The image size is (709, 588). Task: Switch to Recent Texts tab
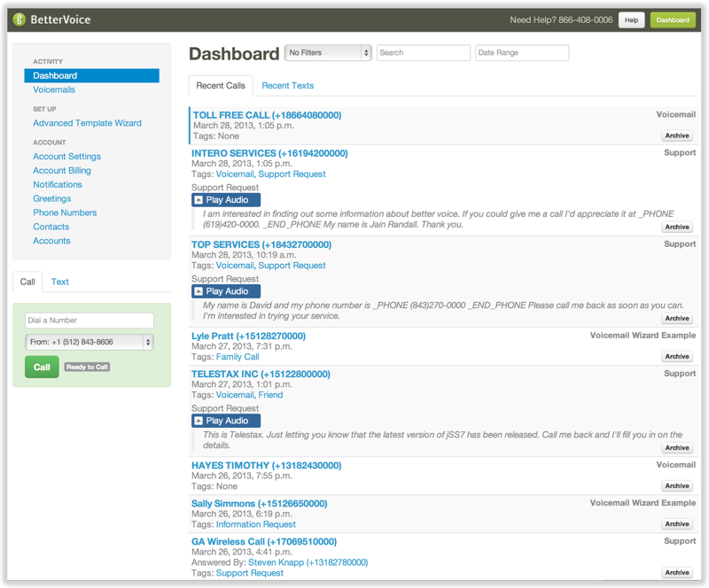[x=287, y=85]
